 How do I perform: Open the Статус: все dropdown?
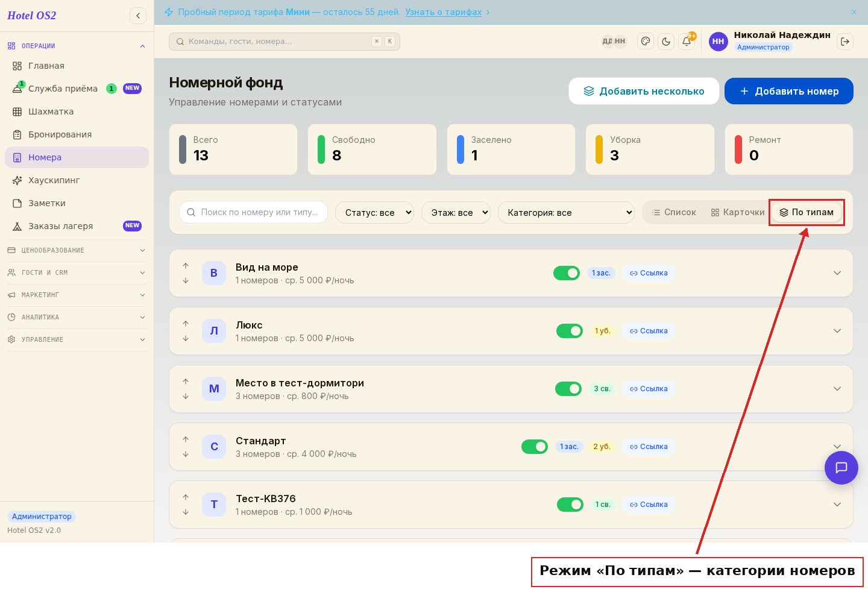[x=374, y=212]
